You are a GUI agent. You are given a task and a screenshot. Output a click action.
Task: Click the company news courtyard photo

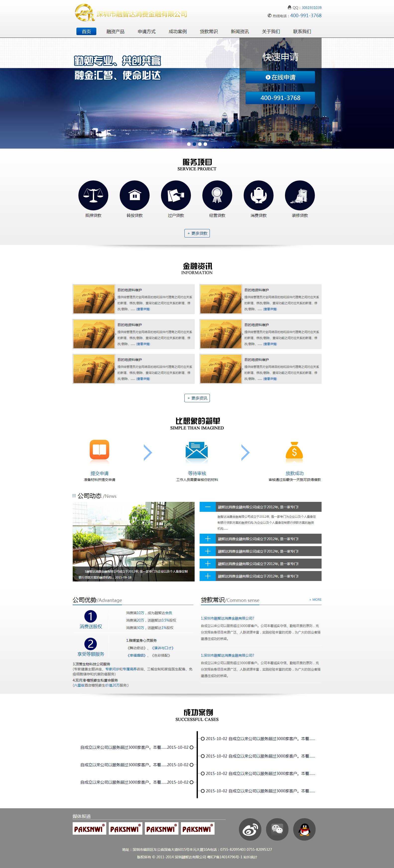(x=133, y=536)
